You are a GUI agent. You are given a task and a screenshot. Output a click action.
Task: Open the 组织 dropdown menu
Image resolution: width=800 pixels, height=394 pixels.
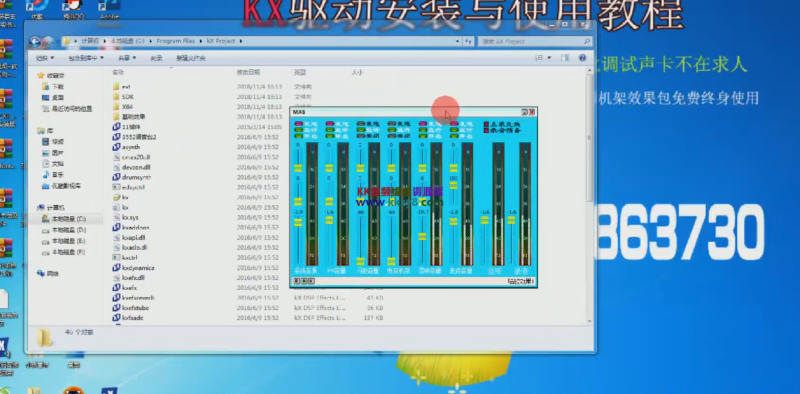(45, 58)
